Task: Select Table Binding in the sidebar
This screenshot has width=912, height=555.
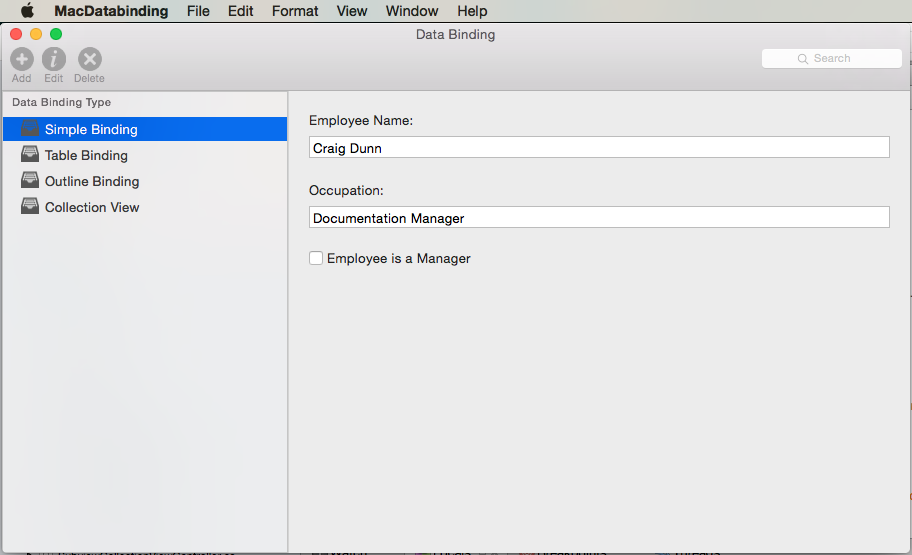Action: (x=145, y=155)
